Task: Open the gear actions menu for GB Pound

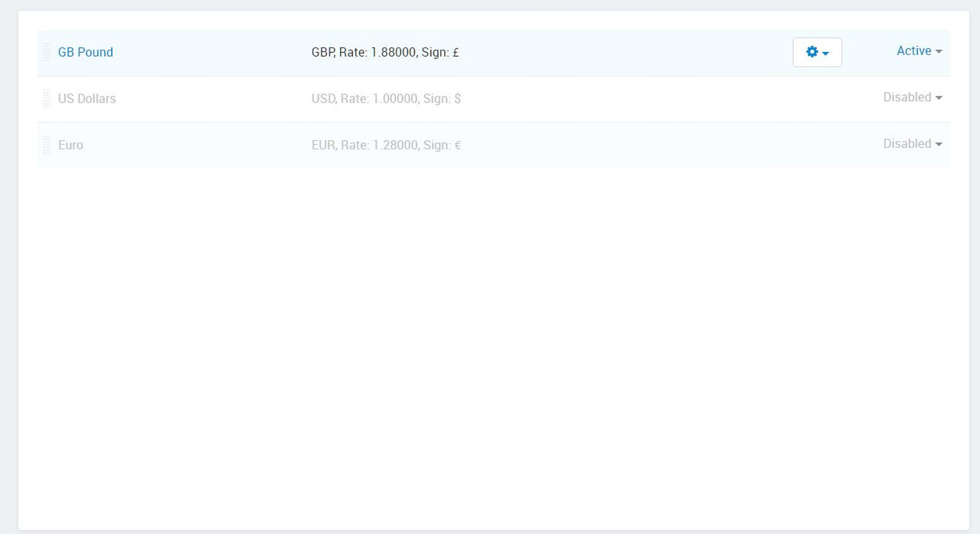Action: (817, 52)
